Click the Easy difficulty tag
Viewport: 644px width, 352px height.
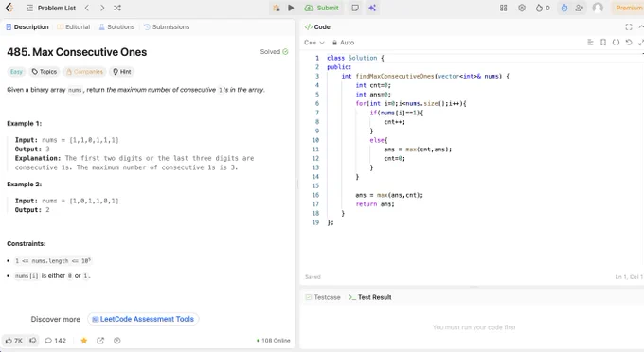tap(16, 72)
